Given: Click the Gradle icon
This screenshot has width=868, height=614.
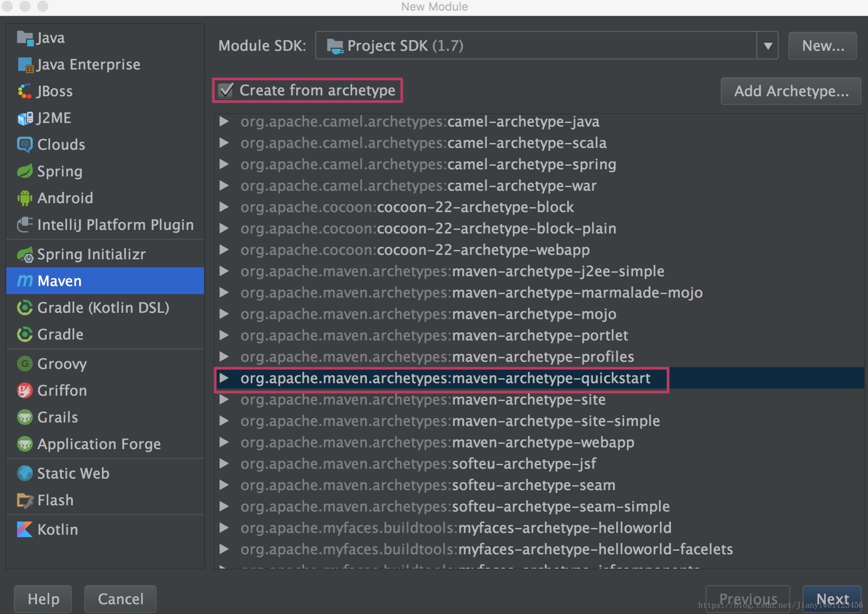Looking at the screenshot, I should point(25,335).
